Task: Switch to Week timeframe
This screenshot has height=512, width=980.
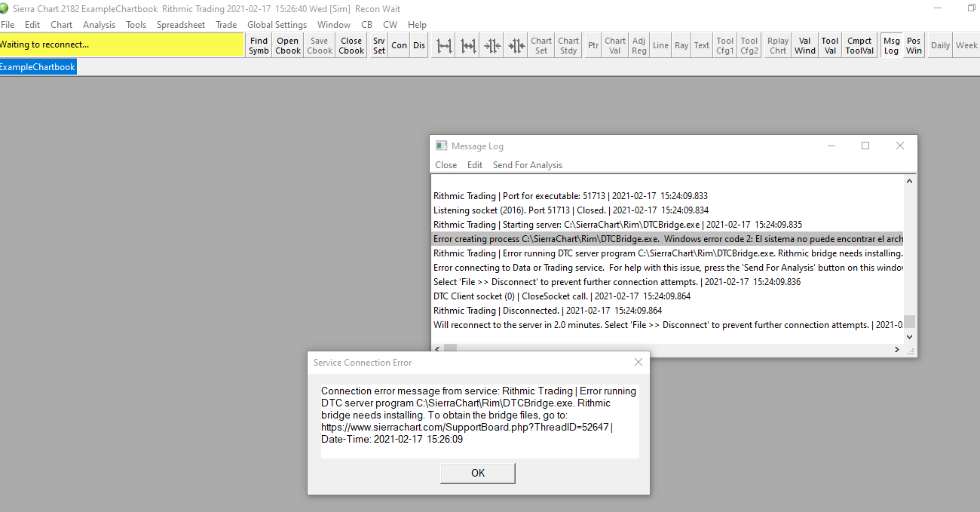Action: [x=966, y=45]
